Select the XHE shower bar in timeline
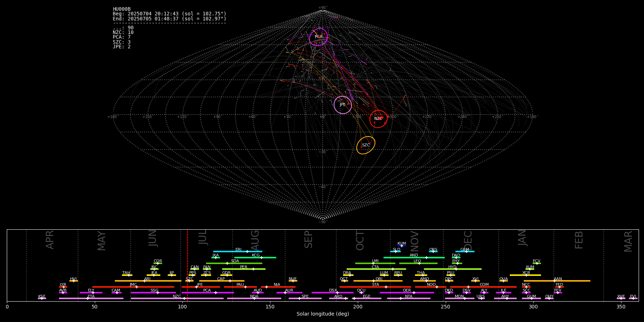Image resolution: width=644 pixels, height=322 pixels. click(621, 298)
